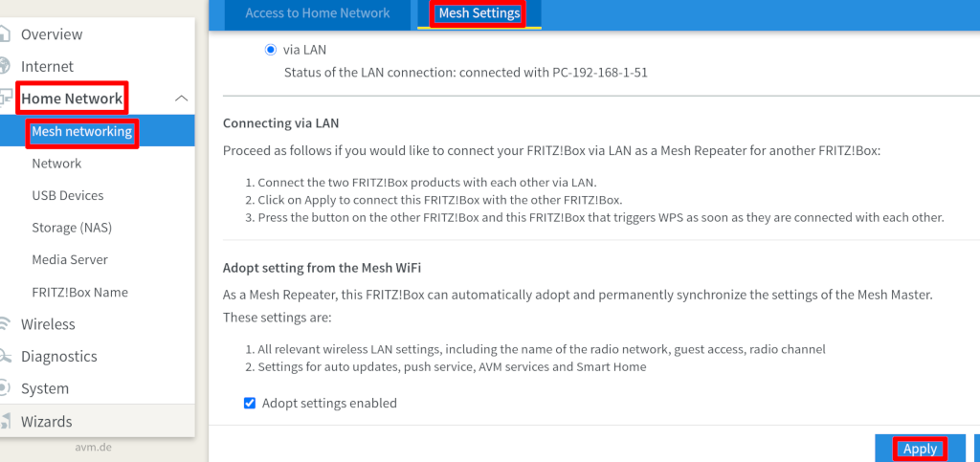Open the avm.de link
Image resolution: width=980 pixels, height=462 pixels.
point(93,447)
